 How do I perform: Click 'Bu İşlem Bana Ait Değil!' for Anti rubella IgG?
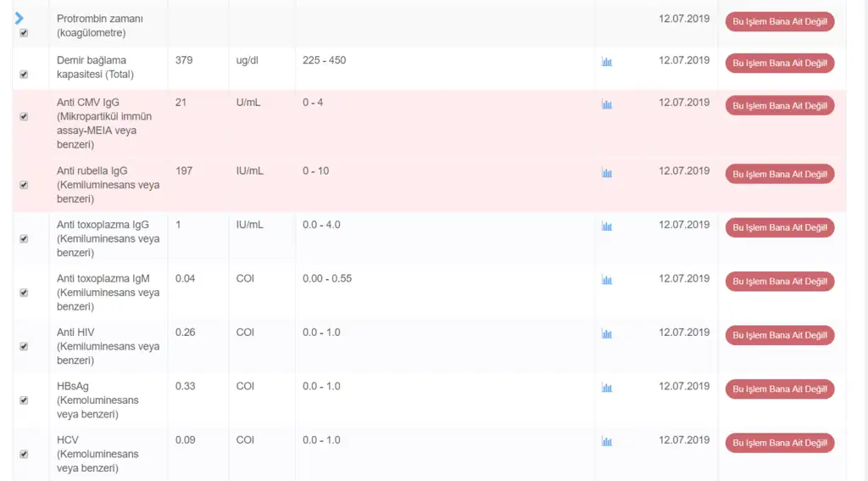[779, 174]
